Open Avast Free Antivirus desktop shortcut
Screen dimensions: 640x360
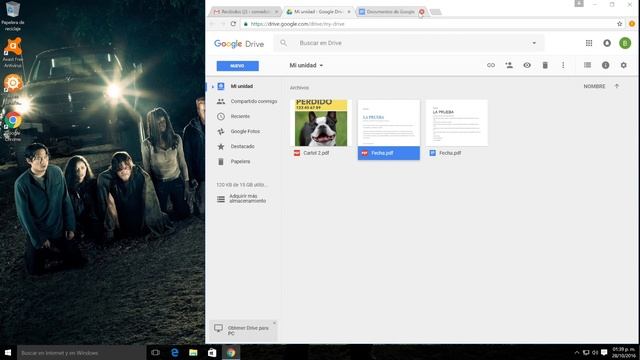(13, 53)
